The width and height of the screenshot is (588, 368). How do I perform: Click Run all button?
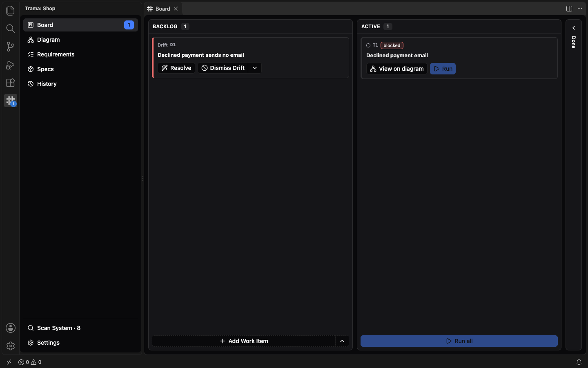(x=459, y=341)
